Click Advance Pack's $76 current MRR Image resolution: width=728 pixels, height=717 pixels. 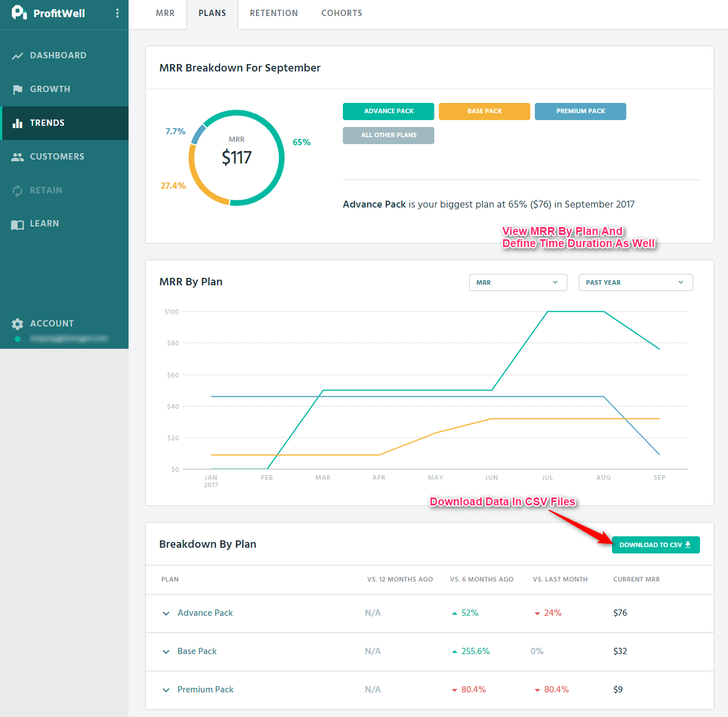[x=620, y=613]
